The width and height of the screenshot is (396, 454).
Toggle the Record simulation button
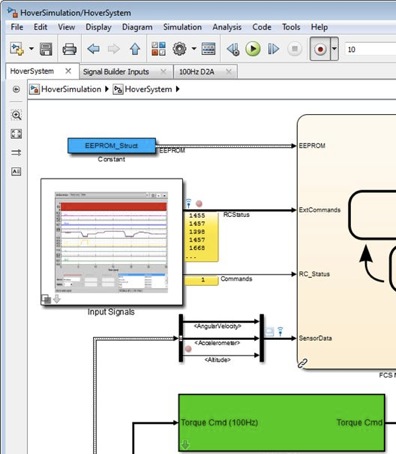[320, 49]
